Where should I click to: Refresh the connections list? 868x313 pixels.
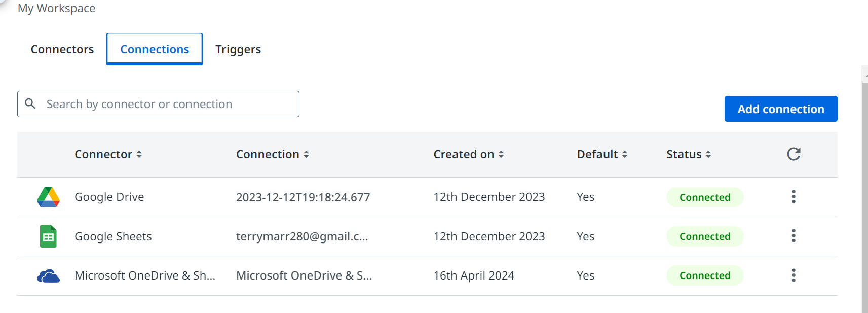tap(794, 154)
